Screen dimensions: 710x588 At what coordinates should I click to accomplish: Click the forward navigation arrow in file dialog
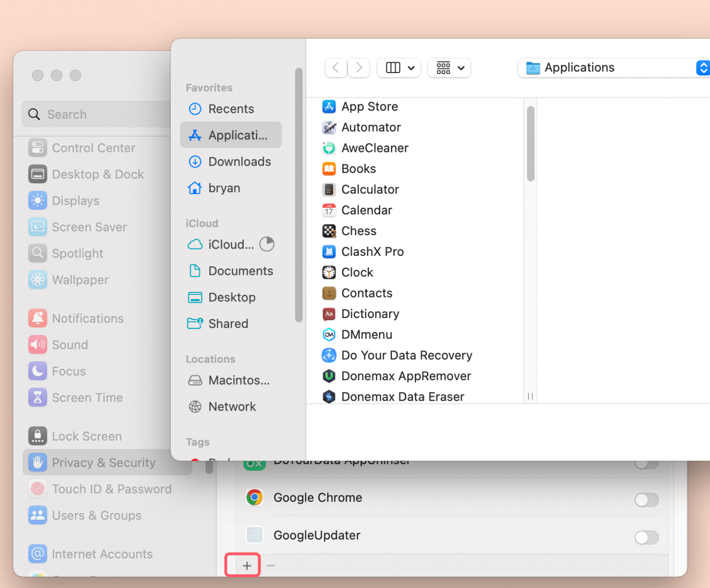click(x=359, y=68)
